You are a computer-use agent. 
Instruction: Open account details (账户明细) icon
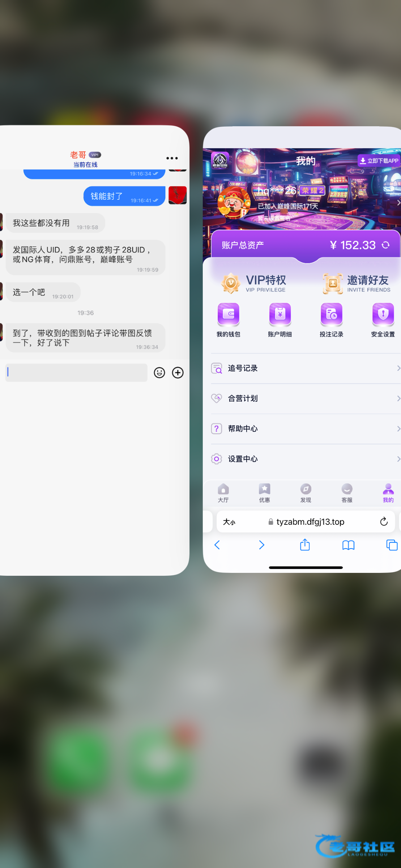click(280, 314)
